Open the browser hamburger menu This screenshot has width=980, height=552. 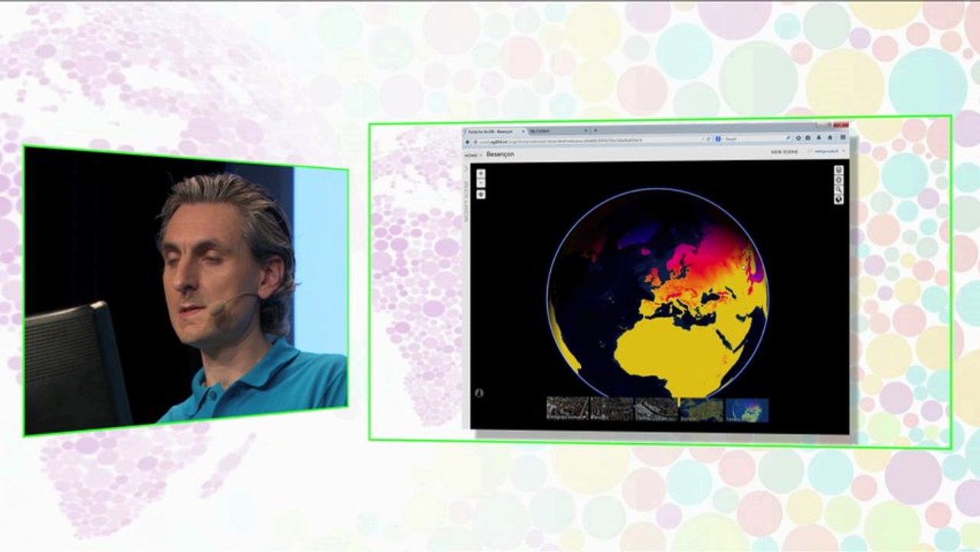843,138
